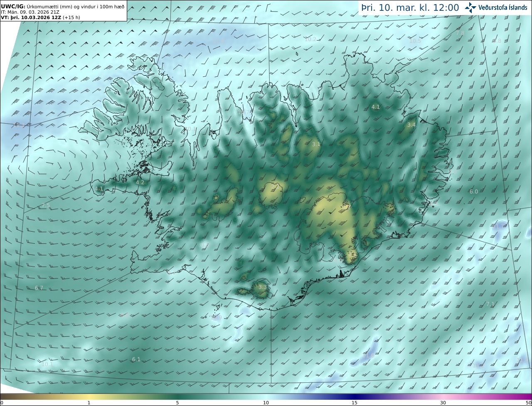Click the 'VT: þri. 10.03.2026 12Z' line
This screenshot has height=406, width=532.
(40, 17)
